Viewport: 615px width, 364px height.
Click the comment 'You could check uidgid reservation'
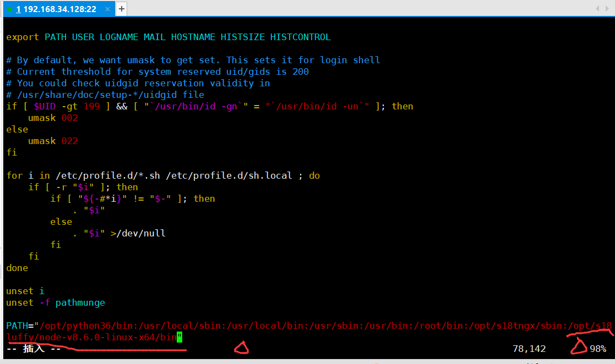click(x=138, y=83)
